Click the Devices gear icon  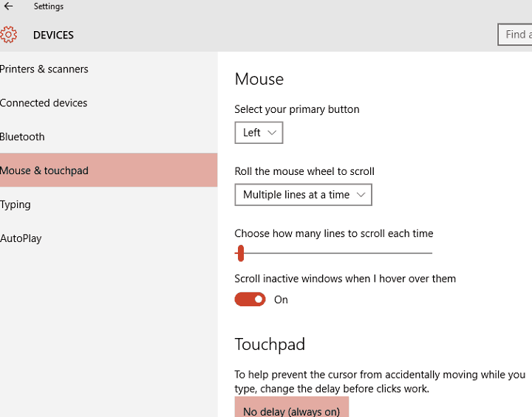9,35
